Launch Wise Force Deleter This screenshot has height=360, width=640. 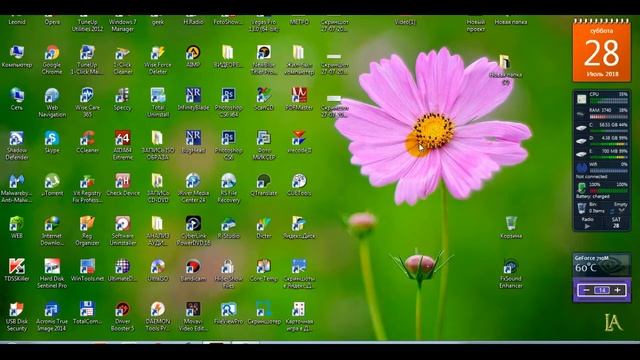pyautogui.click(x=158, y=60)
